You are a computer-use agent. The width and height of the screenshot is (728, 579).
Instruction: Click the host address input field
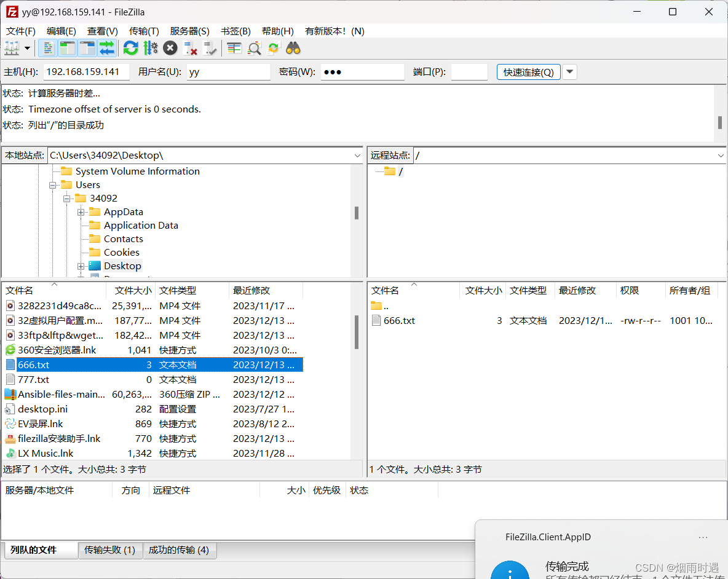(x=86, y=72)
